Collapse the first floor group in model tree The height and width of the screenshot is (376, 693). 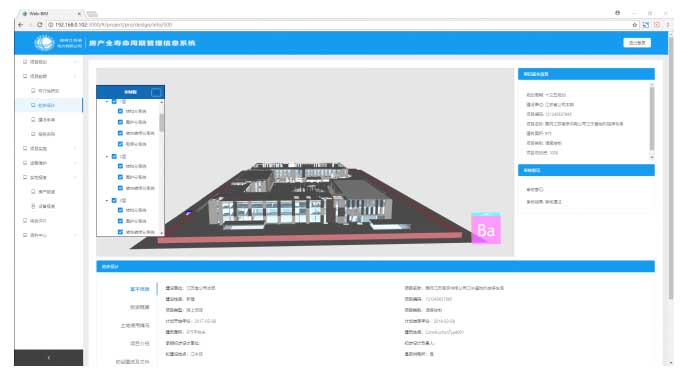click(x=107, y=102)
